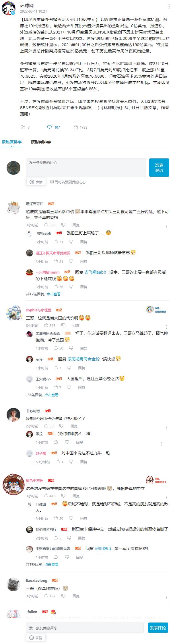
Task: Click the top comment text area
Action: 86,168
